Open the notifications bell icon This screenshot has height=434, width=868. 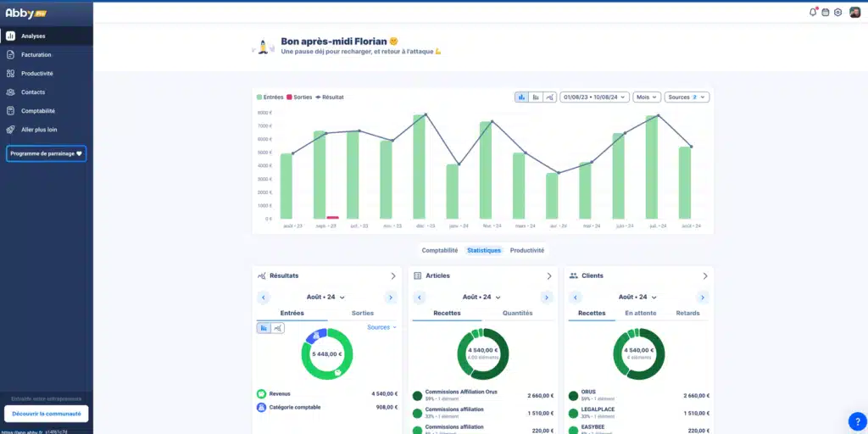coord(814,12)
